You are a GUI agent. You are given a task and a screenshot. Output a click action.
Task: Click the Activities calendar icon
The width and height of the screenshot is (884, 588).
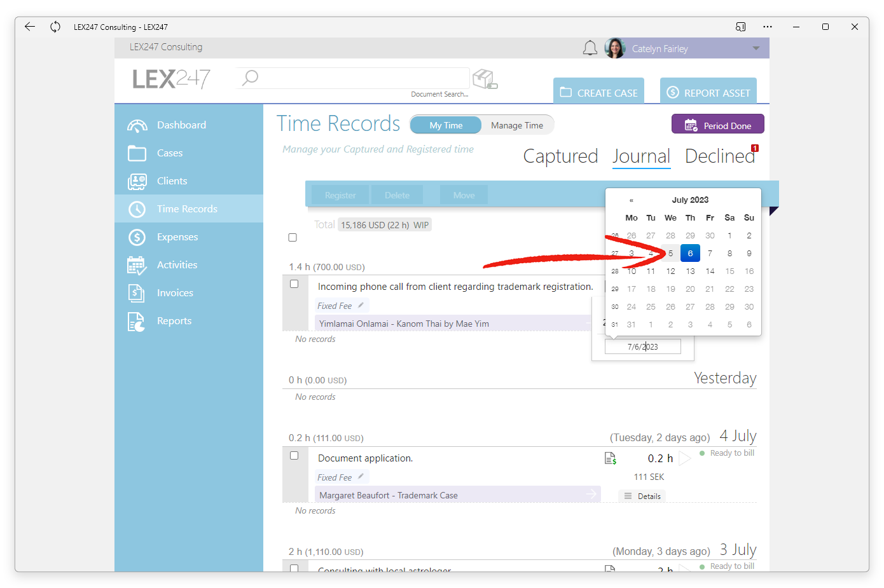click(137, 265)
